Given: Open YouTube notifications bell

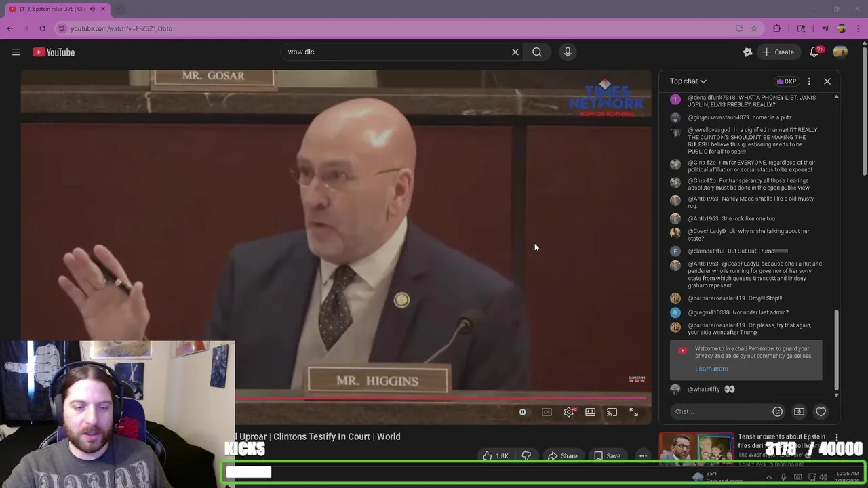Looking at the screenshot, I should [x=815, y=52].
